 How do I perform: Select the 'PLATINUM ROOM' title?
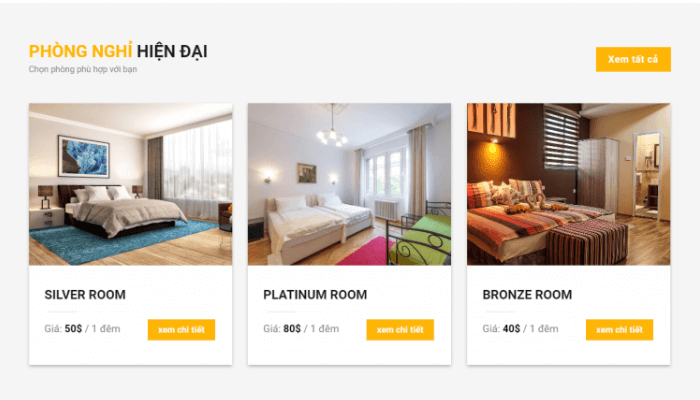tap(315, 295)
